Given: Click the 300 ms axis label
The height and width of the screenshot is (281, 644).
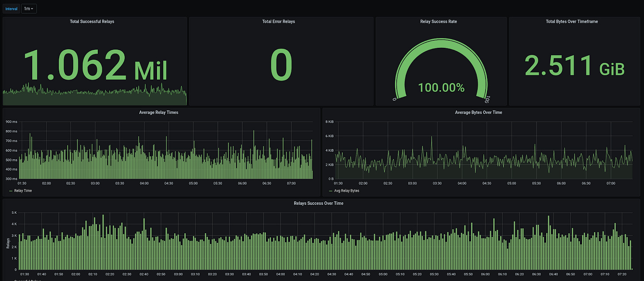Looking at the screenshot, I should click(x=11, y=179).
